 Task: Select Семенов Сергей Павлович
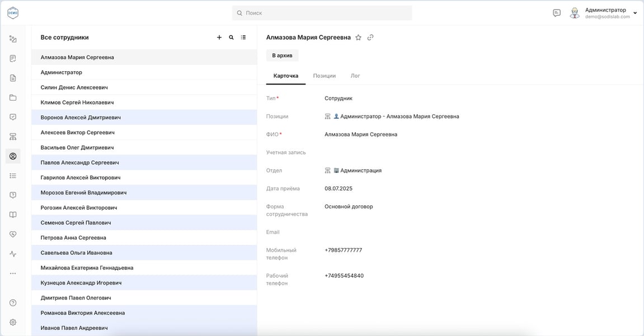point(144,222)
